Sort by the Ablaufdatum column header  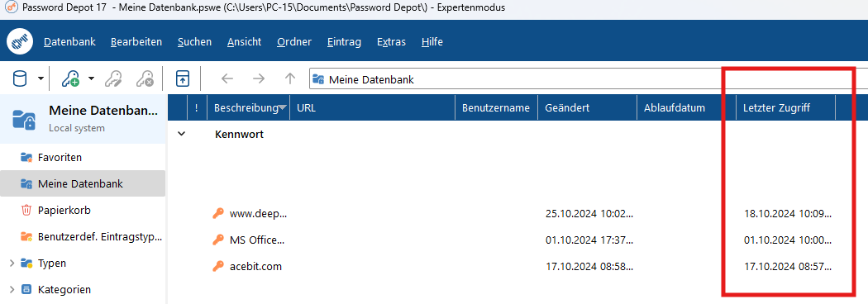click(686, 107)
